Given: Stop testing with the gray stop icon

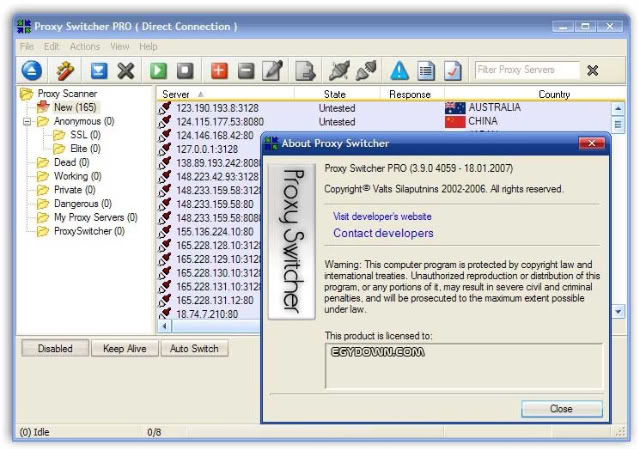Looking at the screenshot, I should (x=185, y=70).
